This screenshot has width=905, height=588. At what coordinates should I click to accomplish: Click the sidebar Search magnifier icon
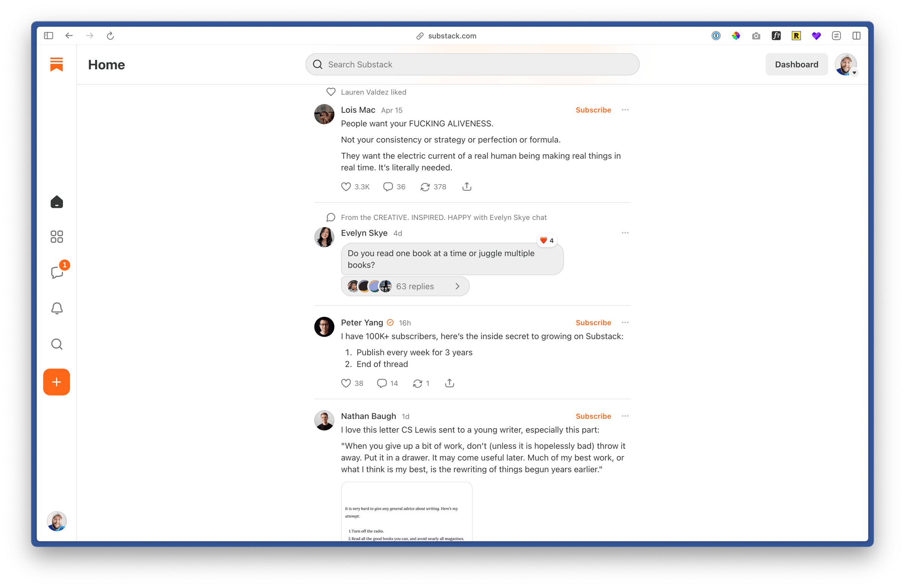point(57,344)
